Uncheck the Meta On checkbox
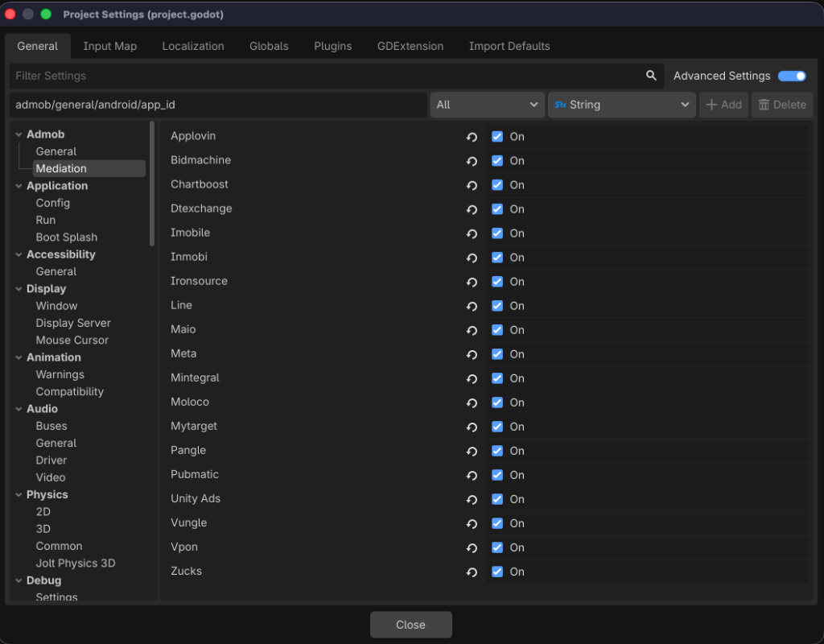Screen dimensions: 824x644 coord(497,354)
